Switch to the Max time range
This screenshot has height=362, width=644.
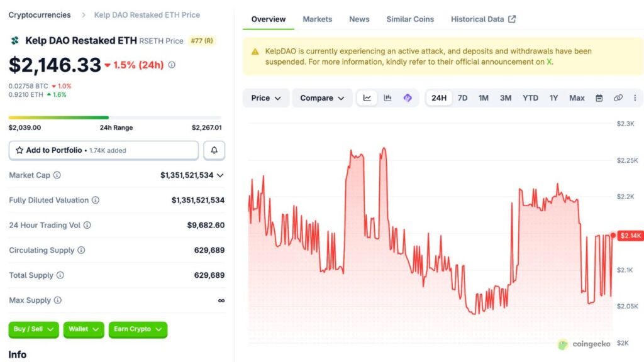click(x=576, y=97)
